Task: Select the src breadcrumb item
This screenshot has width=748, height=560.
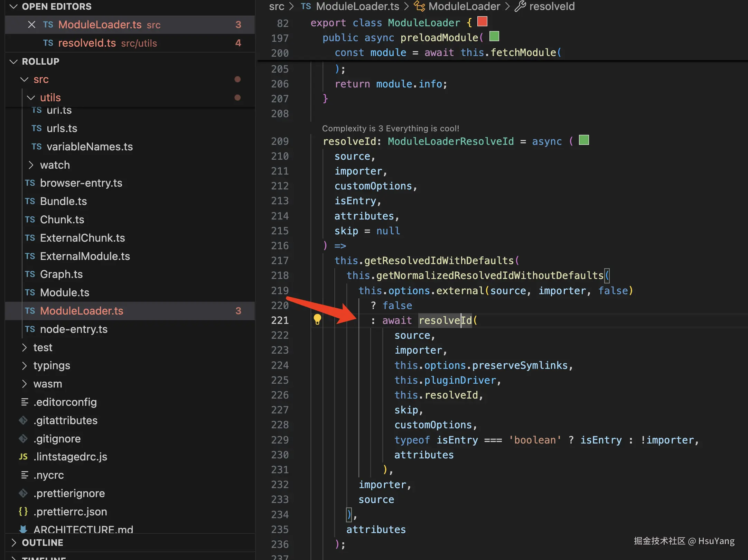Action: coord(277,6)
